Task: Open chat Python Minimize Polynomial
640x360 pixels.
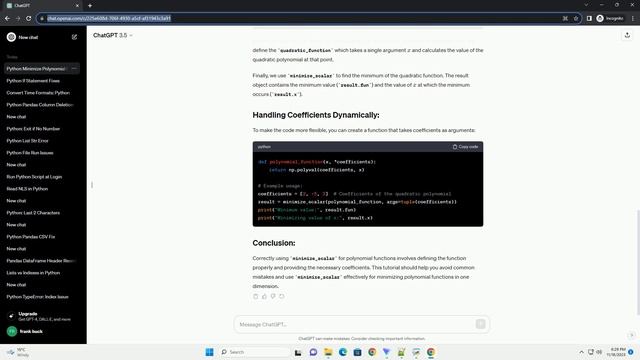Action: 36,69
